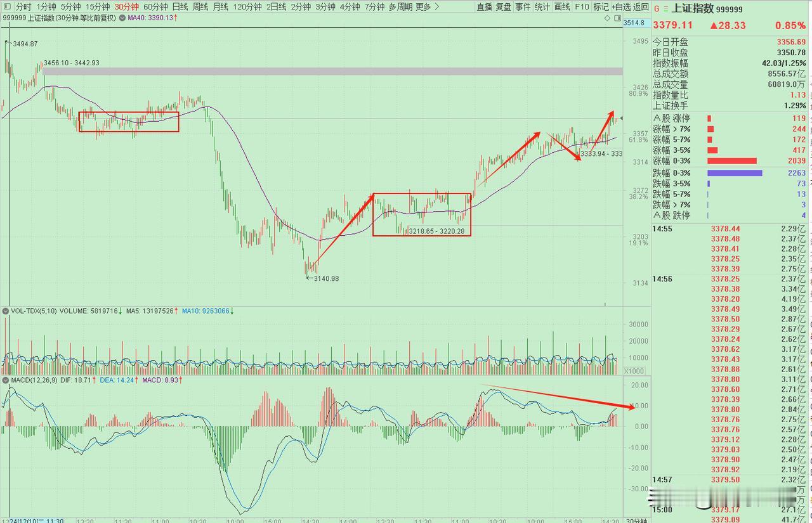This screenshot has width=812, height=523.
Task: Collapse the MACD(12,26,9) indicator chevron
Action: (x=6, y=379)
